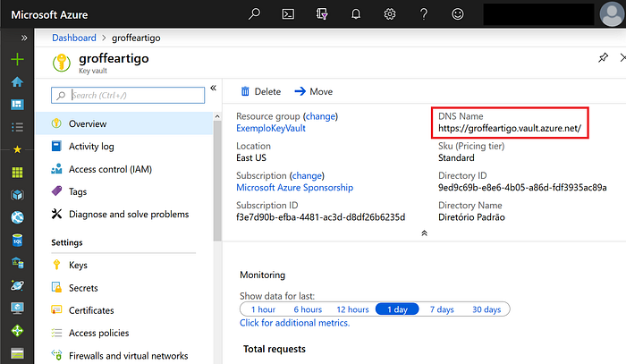Pin the groffeartigo blade to dashboard
The width and height of the screenshot is (626, 364).
[x=603, y=57]
